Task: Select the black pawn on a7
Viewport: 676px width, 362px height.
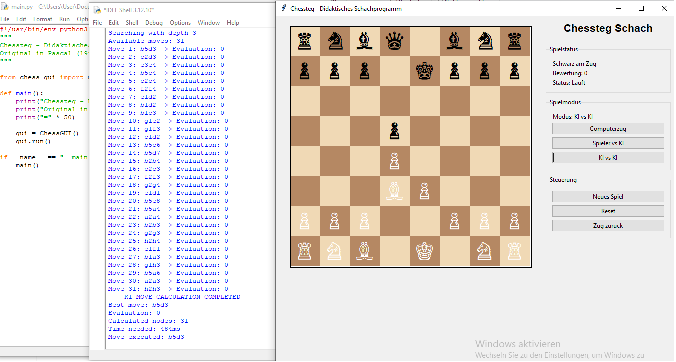Action: [x=305, y=71]
